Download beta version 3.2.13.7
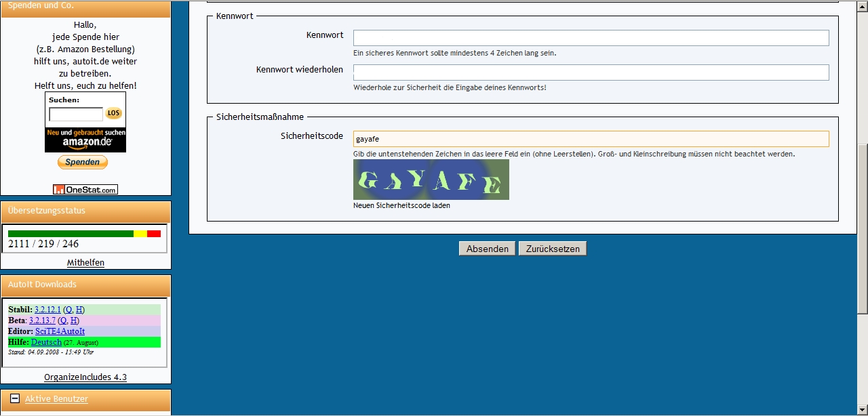The image size is (868, 416). coord(42,320)
